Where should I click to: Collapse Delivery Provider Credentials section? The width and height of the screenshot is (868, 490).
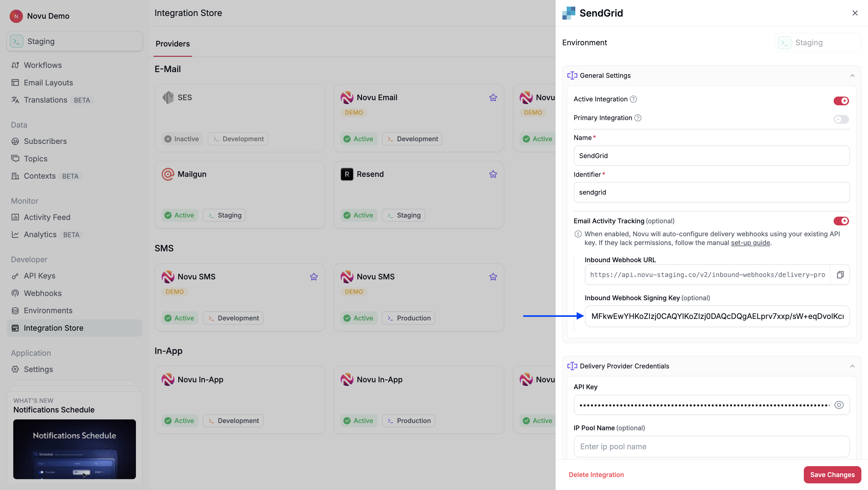853,366
